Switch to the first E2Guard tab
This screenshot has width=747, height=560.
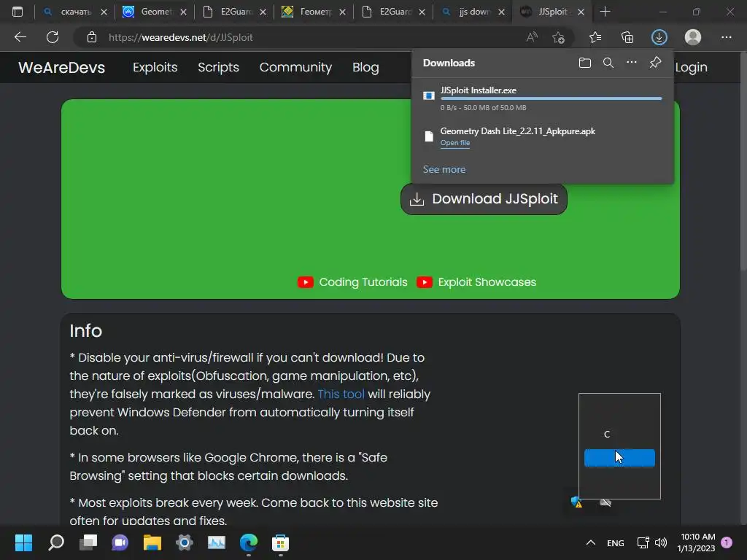pos(234,12)
